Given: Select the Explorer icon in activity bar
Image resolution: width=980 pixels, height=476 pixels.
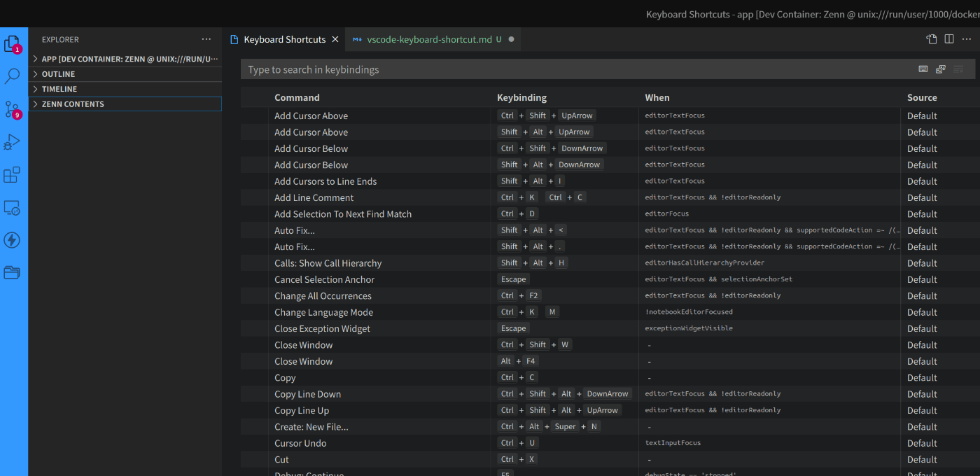Looking at the screenshot, I should (x=13, y=43).
